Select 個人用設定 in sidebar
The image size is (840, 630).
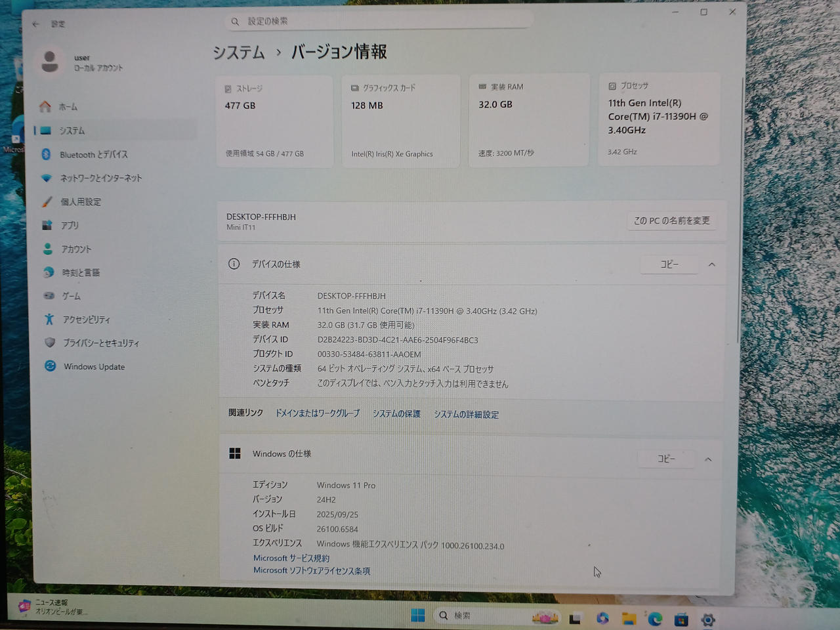click(81, 201)
